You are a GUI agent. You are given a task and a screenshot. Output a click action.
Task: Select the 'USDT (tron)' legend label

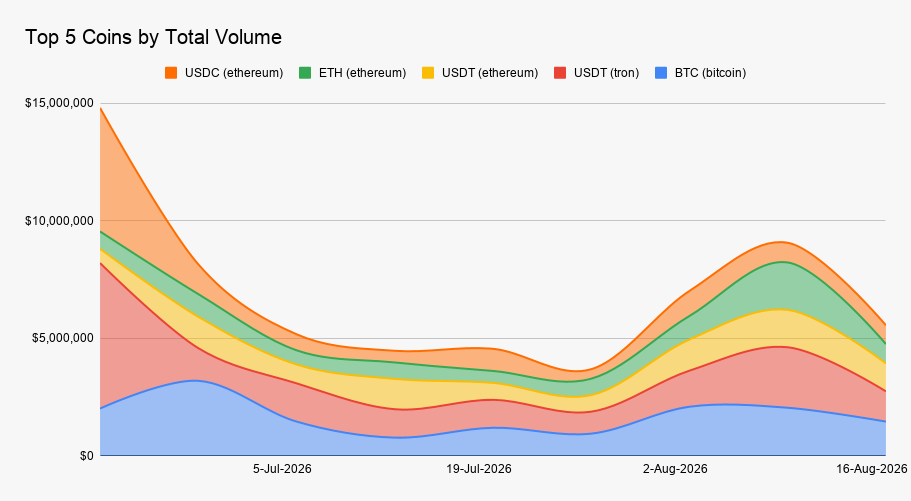[x=607, y=73]
